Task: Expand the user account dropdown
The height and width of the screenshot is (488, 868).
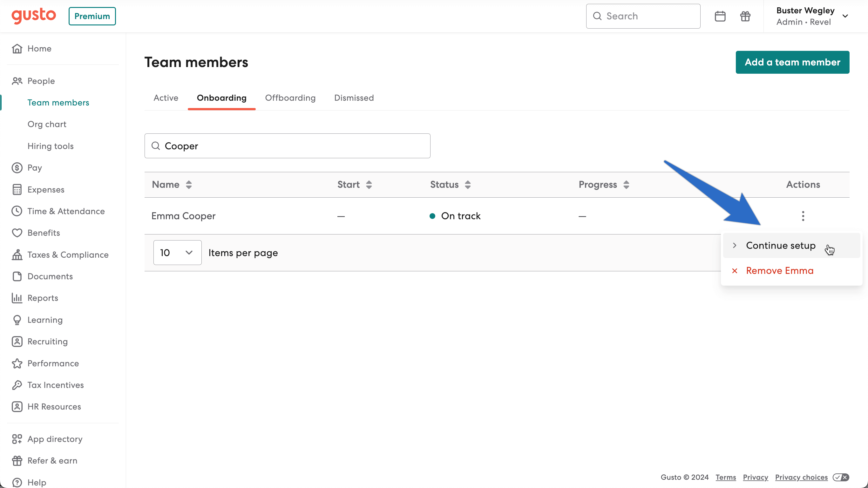Action: pyautogui.click(x=847, y=16)
